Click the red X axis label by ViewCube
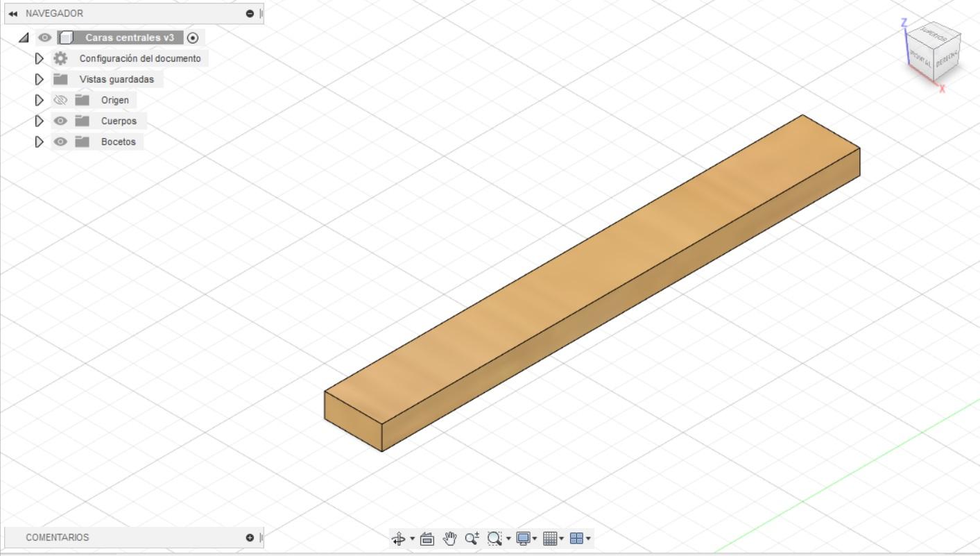 [x=943, y=89]
